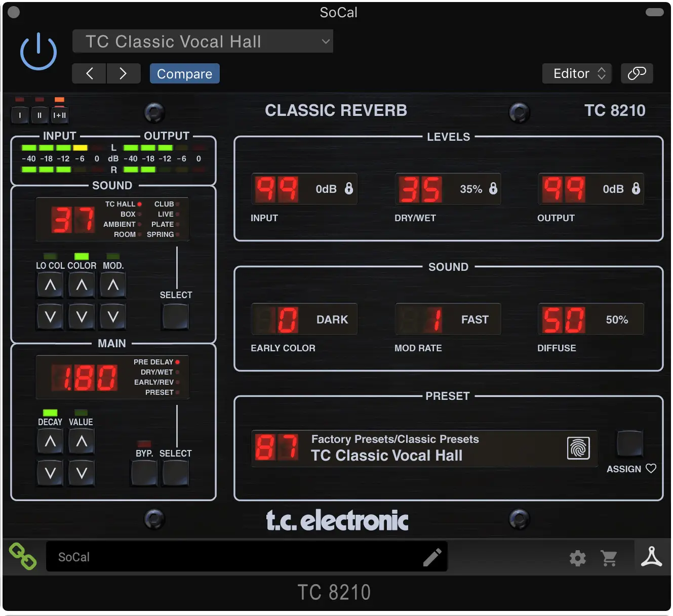Image resolution: width=673 pixels, height=616 pixels.
Task: Decrease LO COL with down arrow
Action: tap(50, 317)
